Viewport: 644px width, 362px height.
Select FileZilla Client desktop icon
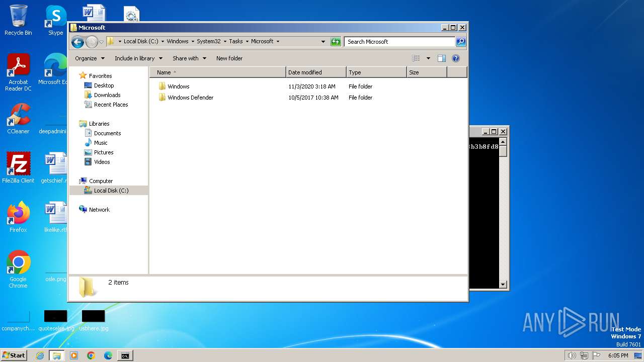[18, 168]
